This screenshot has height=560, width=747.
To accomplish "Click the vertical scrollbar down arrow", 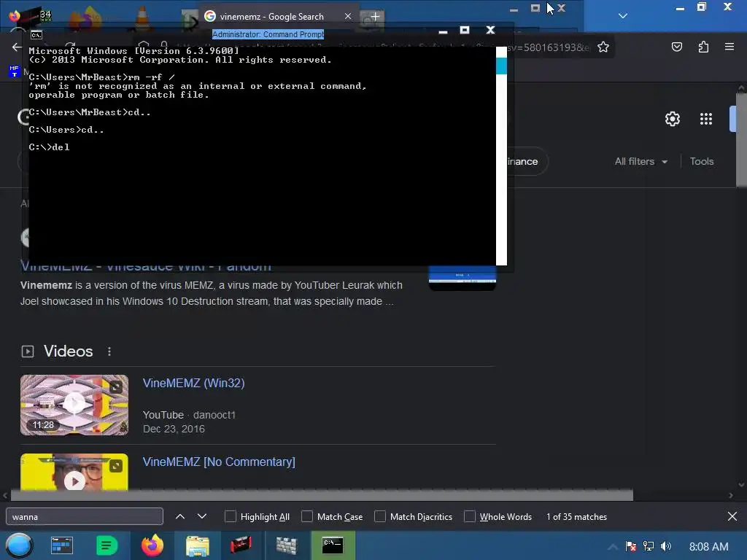I will 741,485.
